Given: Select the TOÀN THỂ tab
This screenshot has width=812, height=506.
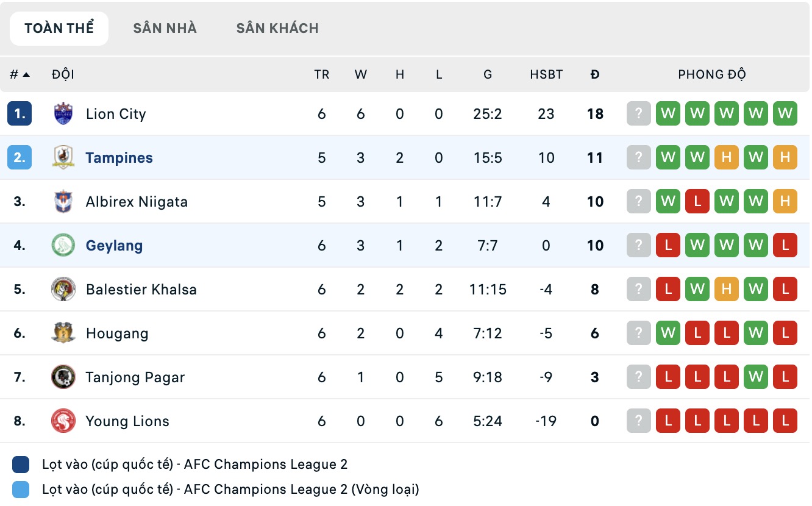Looking at the screenshot, I should pos(59,29).
